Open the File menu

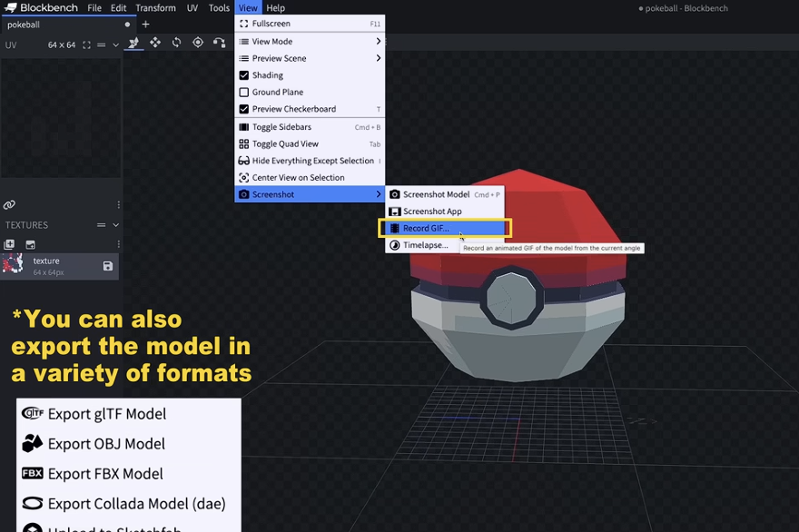(94, 7)
